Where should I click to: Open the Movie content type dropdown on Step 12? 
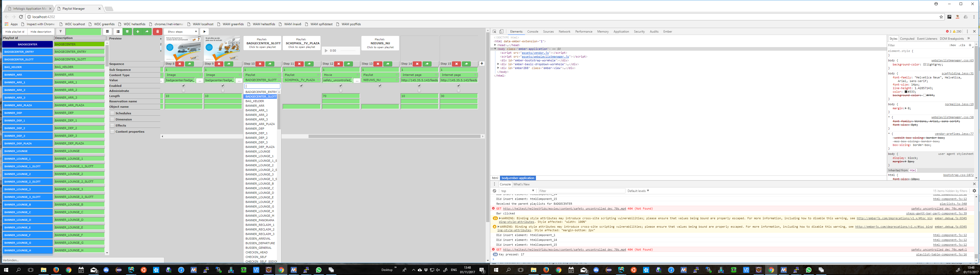click(x=340, y=75)
